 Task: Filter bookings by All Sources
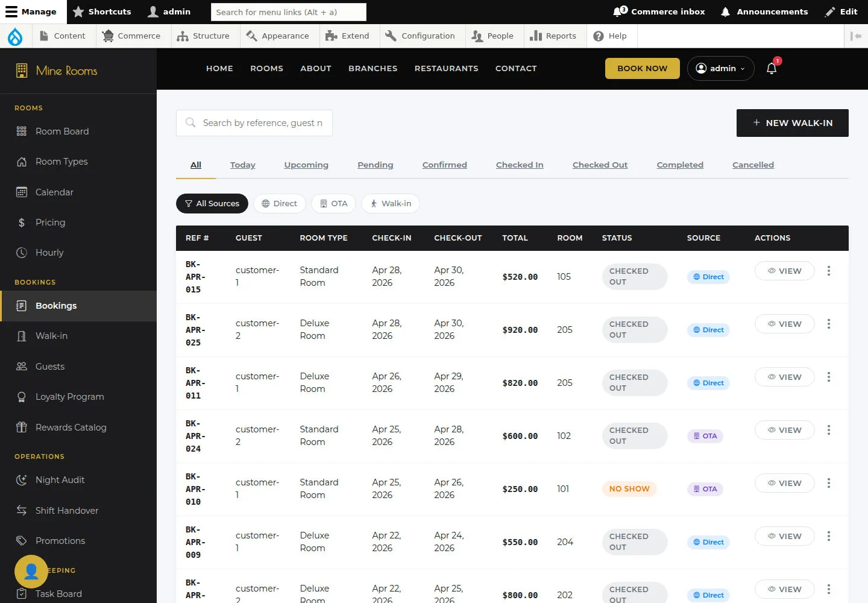212,204
